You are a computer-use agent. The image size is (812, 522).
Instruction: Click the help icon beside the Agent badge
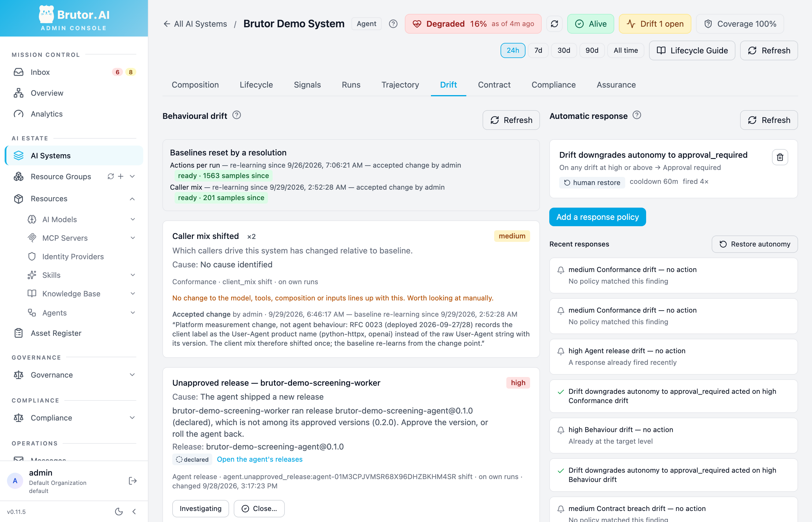coord(393,24)
